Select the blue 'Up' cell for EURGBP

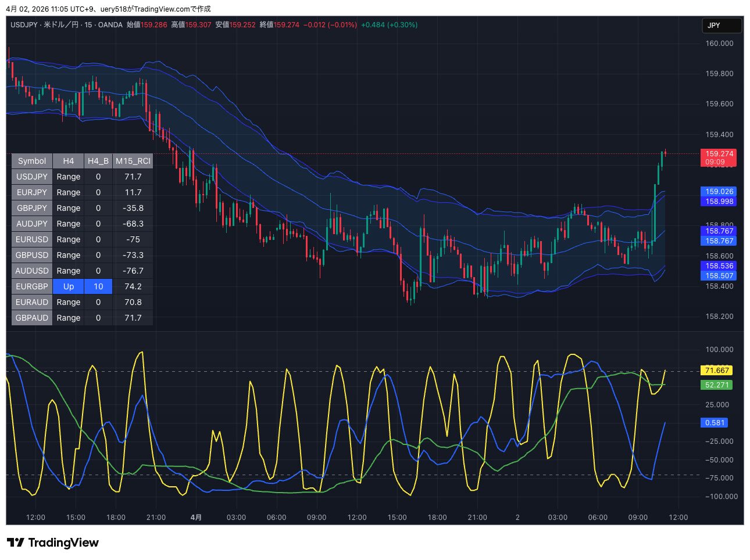pyautogui.click(x=69, y=286)
